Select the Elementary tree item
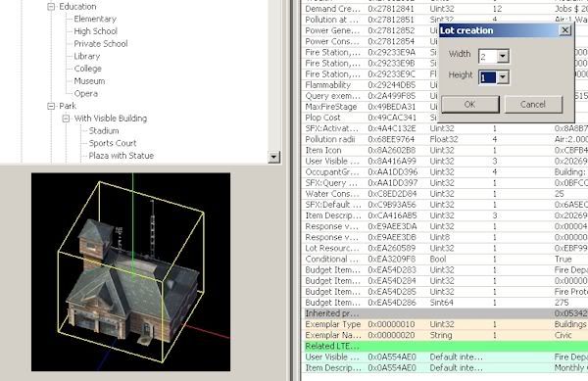Screen dimensions: 588x381 95,19
